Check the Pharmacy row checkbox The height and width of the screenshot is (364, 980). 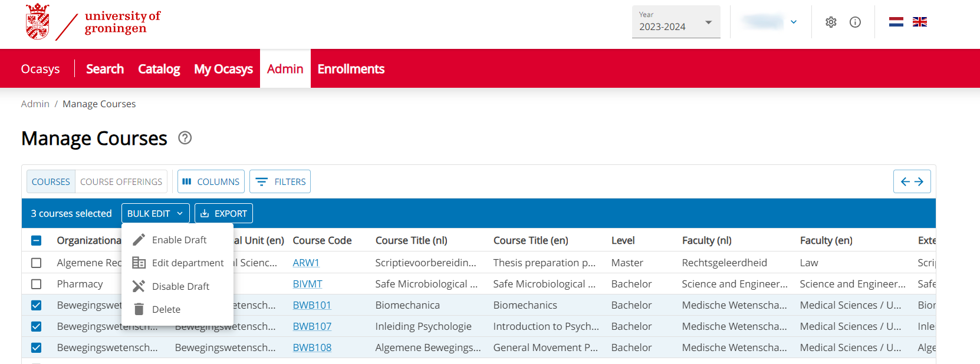pos(37,284)
